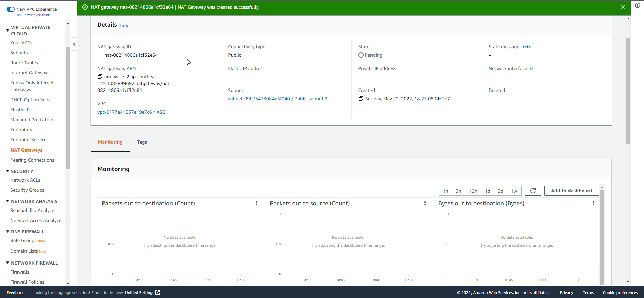Collapse the Security section

click(x=8, y=171)
